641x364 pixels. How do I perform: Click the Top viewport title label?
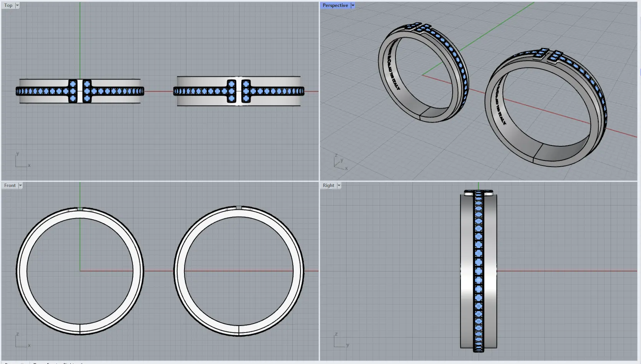(8, 5)
